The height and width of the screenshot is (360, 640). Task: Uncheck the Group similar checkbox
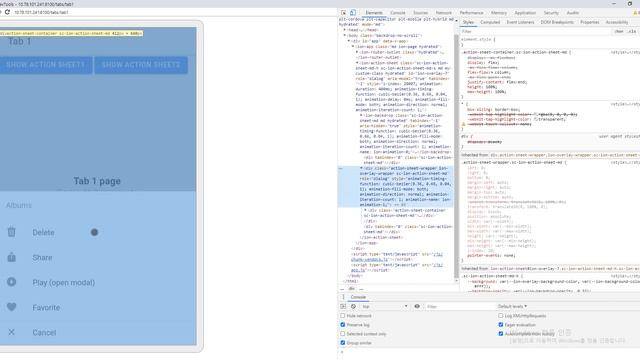click(x=343, y=343)
